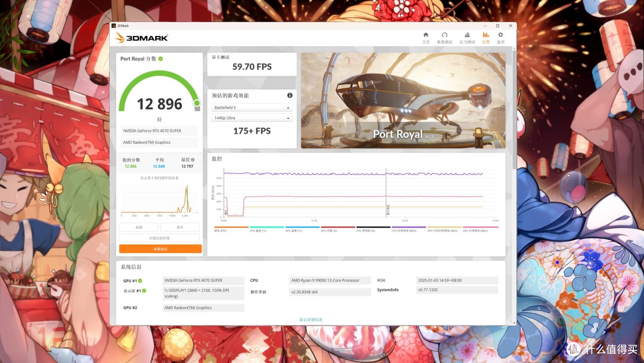644x363 pixels.
Task: Click the 175+ FPS estimate
Action: (x=252, y=131)
